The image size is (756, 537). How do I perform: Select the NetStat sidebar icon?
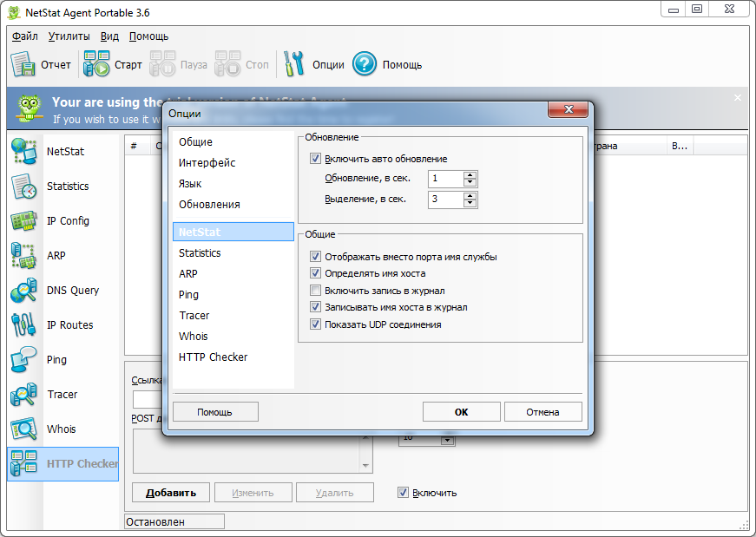[23, 151]
